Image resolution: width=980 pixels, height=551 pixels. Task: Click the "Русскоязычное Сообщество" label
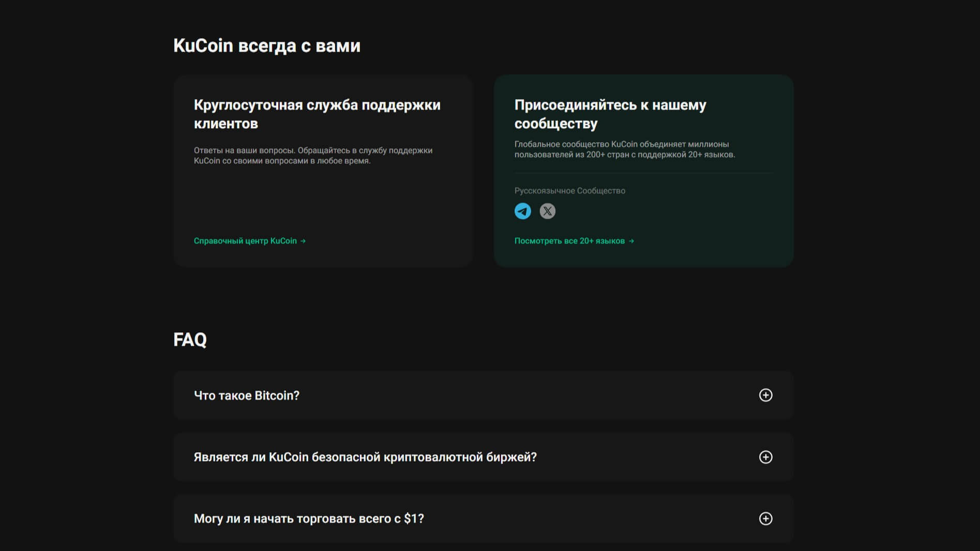tap(569, 191)
